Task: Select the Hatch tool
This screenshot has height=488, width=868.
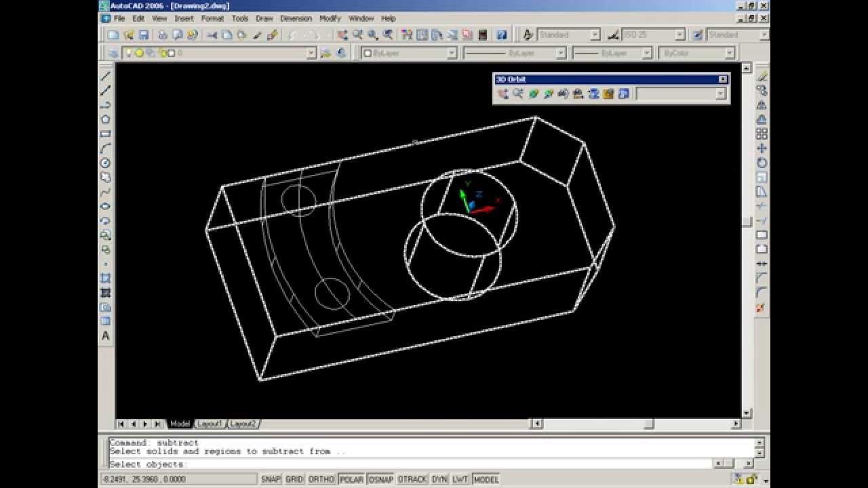Action: click(x=106, y=279)
